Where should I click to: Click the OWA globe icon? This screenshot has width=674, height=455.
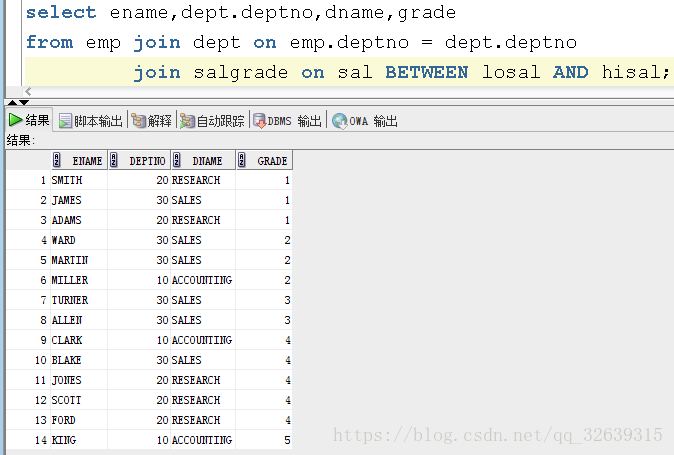[340, 121]
